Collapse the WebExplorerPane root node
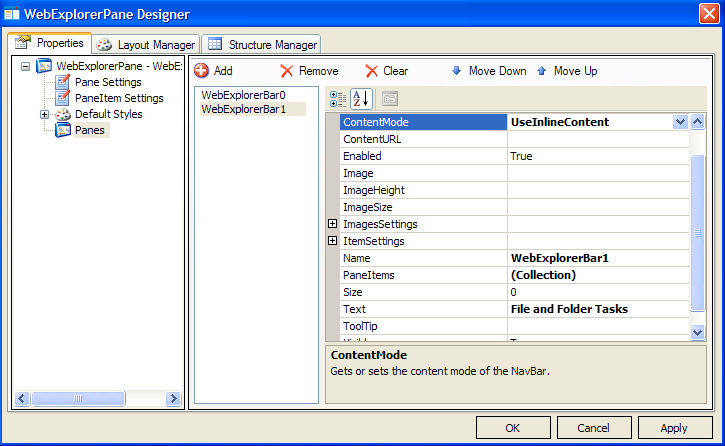This screenshot has width=725, height=446. pos(26,66)
